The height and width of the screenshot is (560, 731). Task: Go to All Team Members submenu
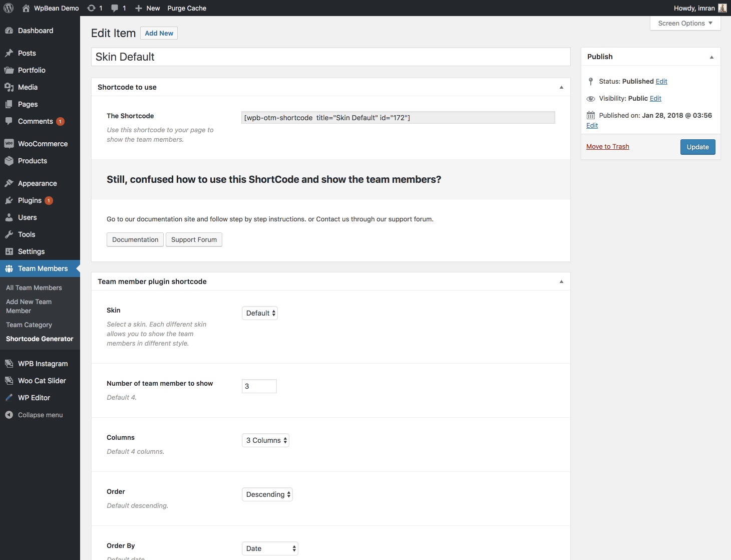(34, 288)
